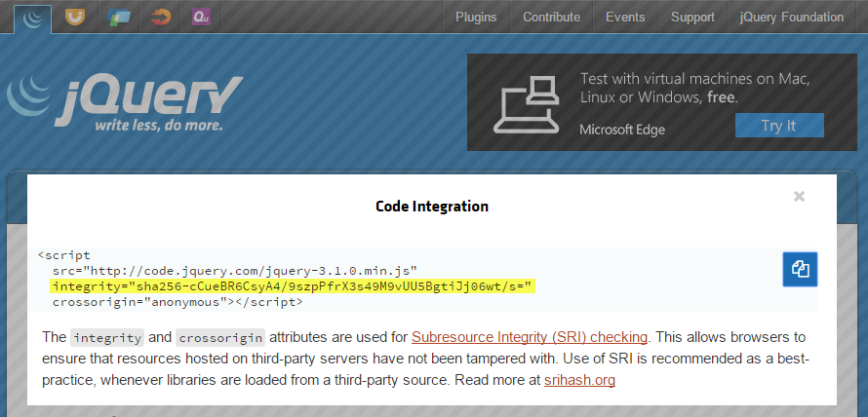Click the Try It button
Image resolution: width=868 pixels, height=417 pixels.
click(779, 126)
